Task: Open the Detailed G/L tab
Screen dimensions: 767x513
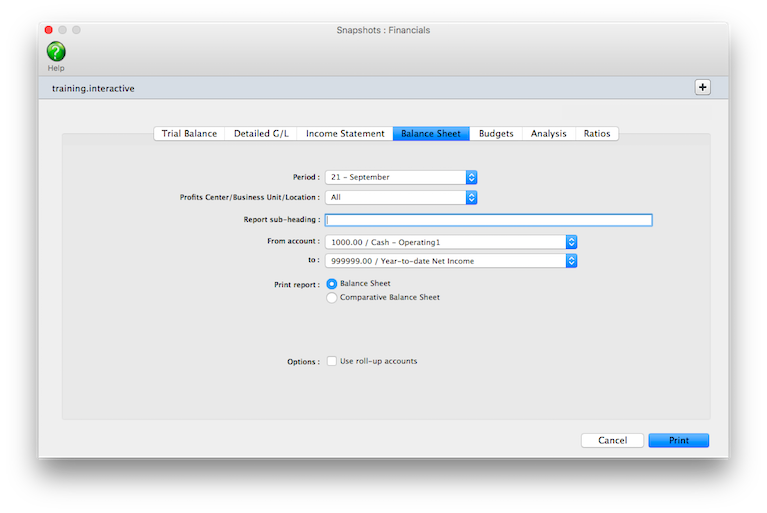Action: [261, 133]
